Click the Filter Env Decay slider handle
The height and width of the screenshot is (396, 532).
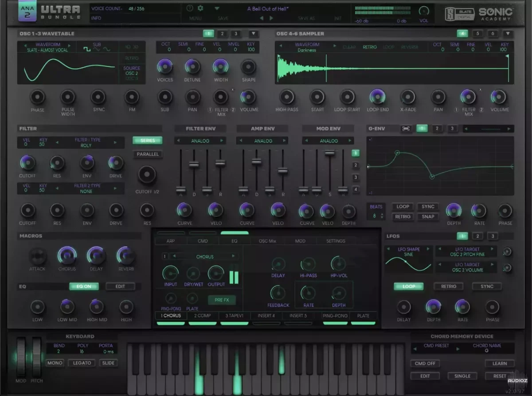point(194,164)
